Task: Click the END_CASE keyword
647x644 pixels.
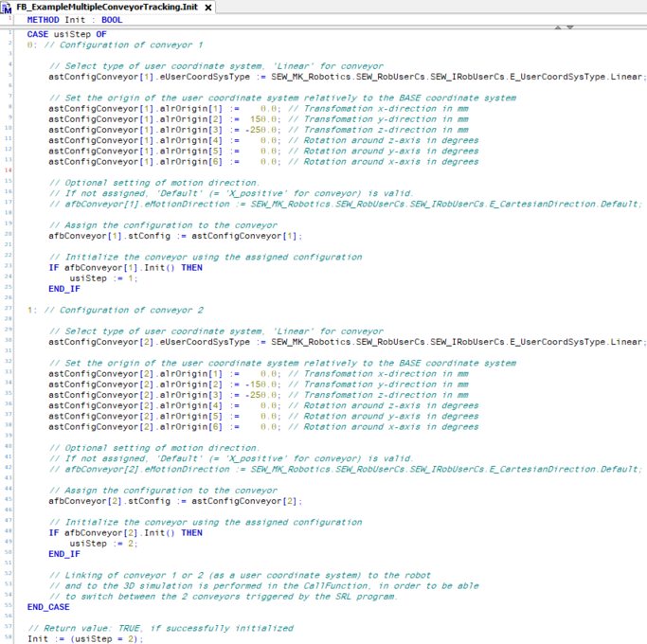Action: (49, 606)
